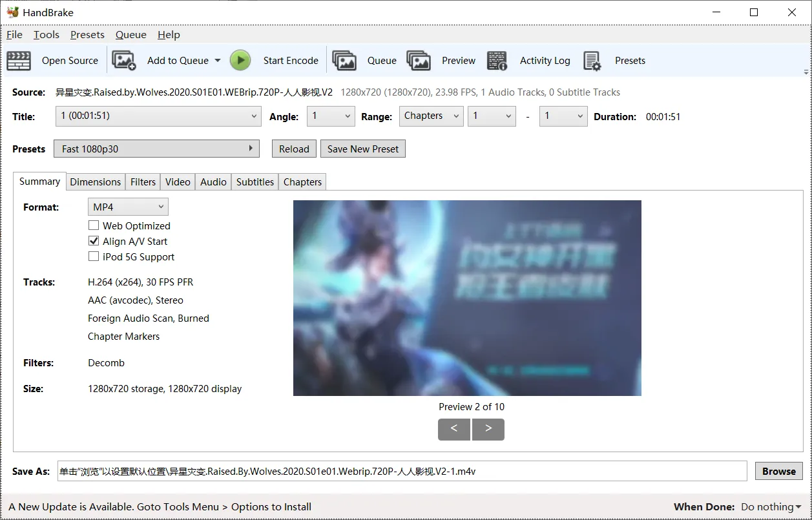Expand the Add to Queue dropdown arrow
Screen dimensions: 812x520
(x=217, y=61)
